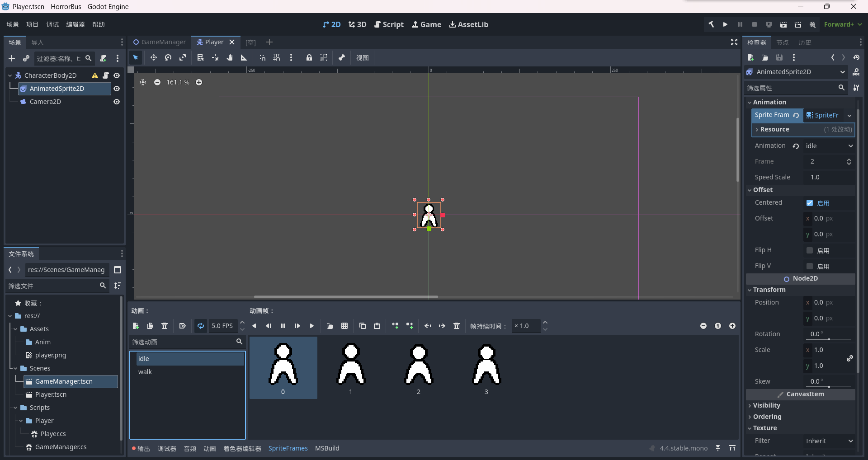This screenshot has height=460, width=868.
Task: Select the Rotate mode tool
Action: (168, 57)
